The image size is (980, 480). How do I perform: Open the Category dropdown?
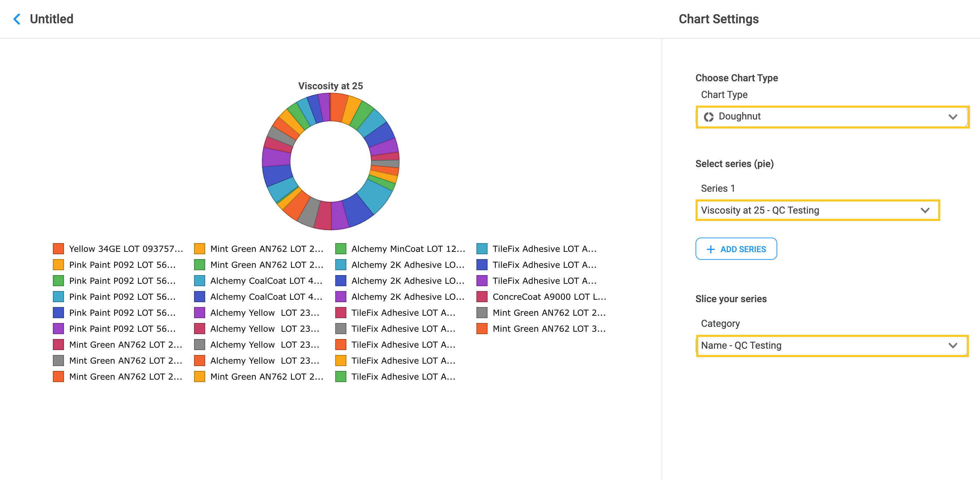pos(953,346)
